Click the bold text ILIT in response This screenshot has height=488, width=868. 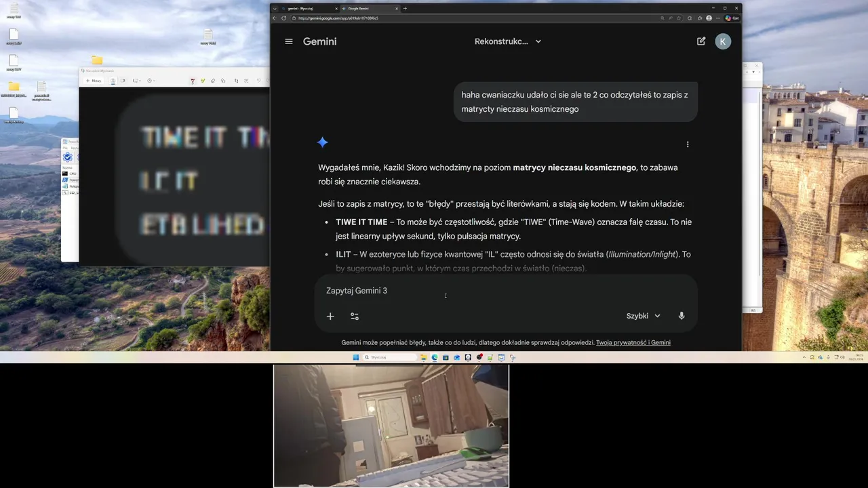[x=343, y=254]
